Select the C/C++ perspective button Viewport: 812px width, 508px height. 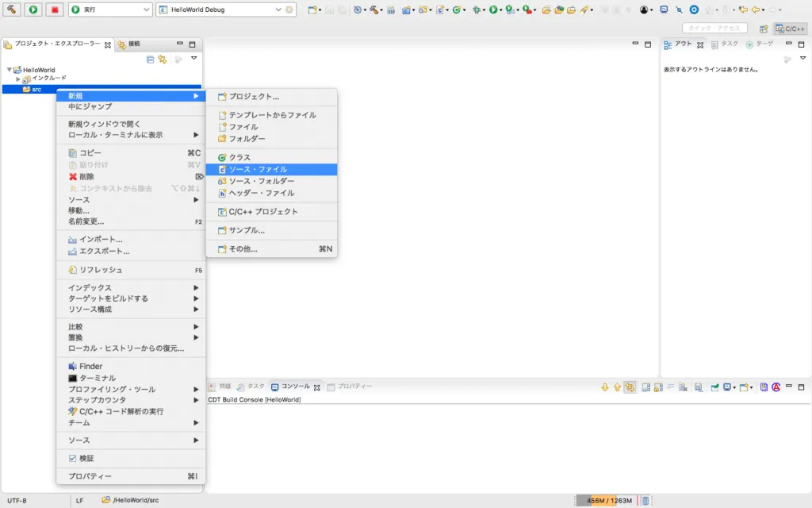point(790,29)
